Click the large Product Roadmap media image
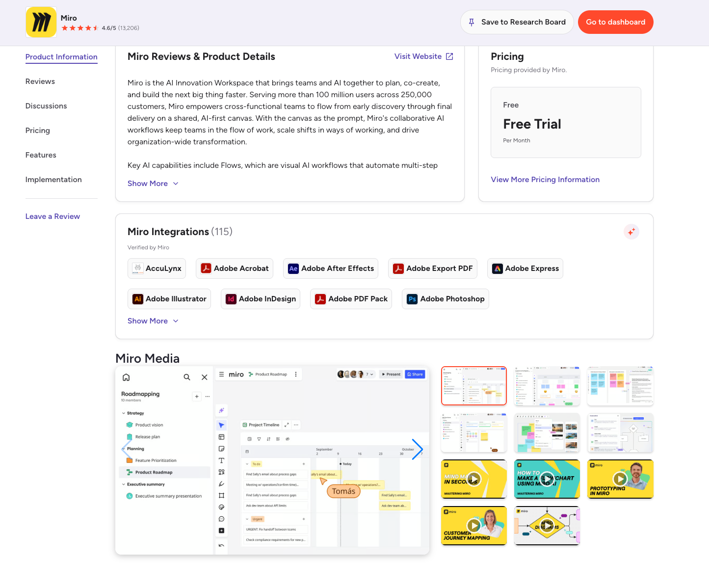The image size is (709, 588). click(272, 460)
